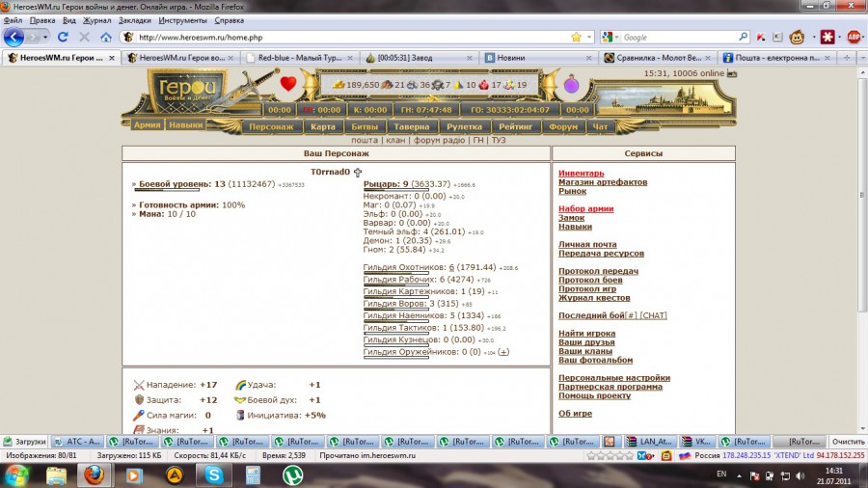Click the search magnifier icon
The height and width of the screenshot is (488, 868).
(x=743, y=37)
